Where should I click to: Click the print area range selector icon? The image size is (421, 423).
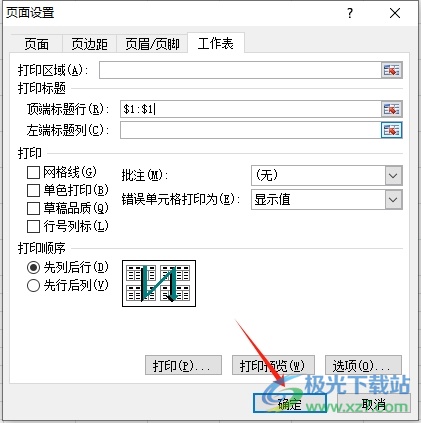391,70
